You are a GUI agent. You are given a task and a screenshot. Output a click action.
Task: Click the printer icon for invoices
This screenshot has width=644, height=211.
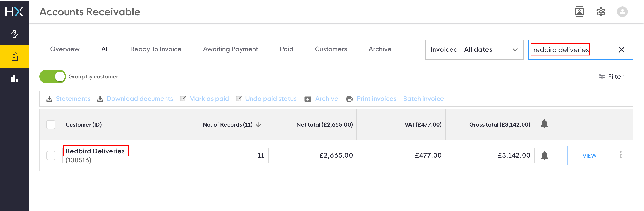[349, 99]
